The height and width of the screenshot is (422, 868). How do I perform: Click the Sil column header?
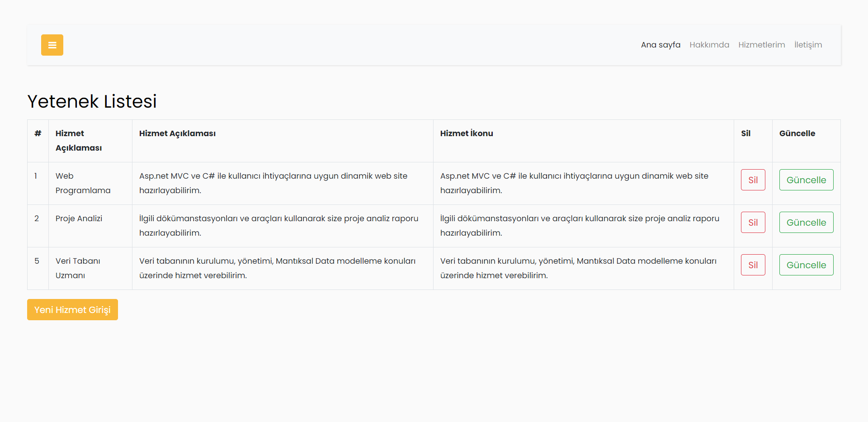point(745,133)
